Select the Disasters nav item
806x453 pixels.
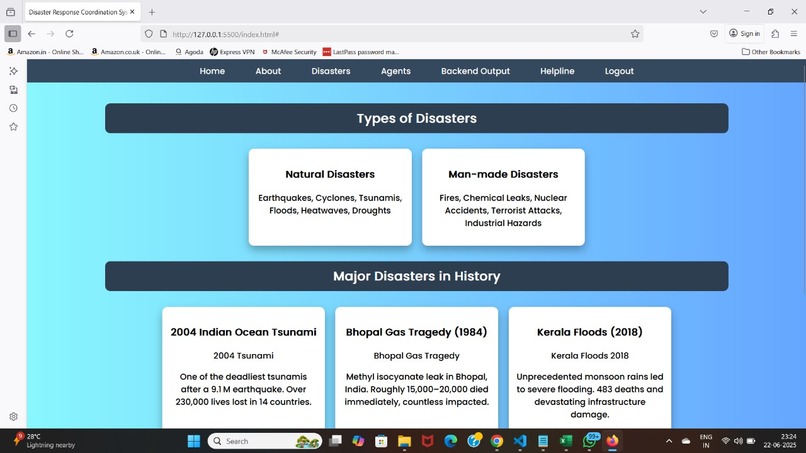coord(331,71)
